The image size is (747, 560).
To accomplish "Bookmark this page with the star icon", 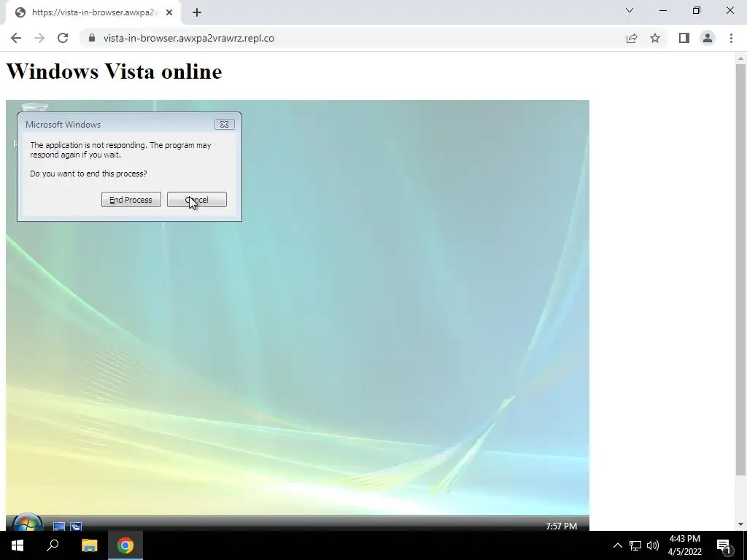I will click(x=655, y=38).
